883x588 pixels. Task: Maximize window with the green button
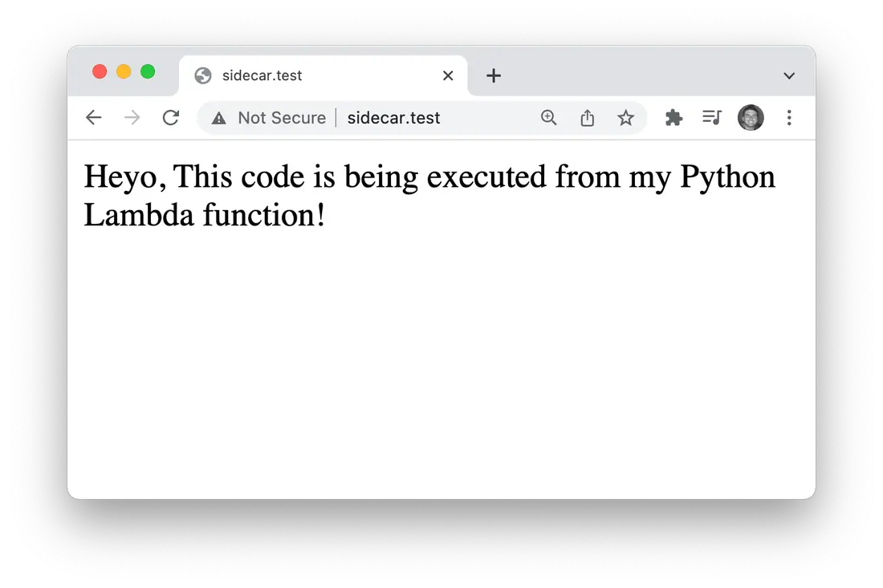point(149,71)
